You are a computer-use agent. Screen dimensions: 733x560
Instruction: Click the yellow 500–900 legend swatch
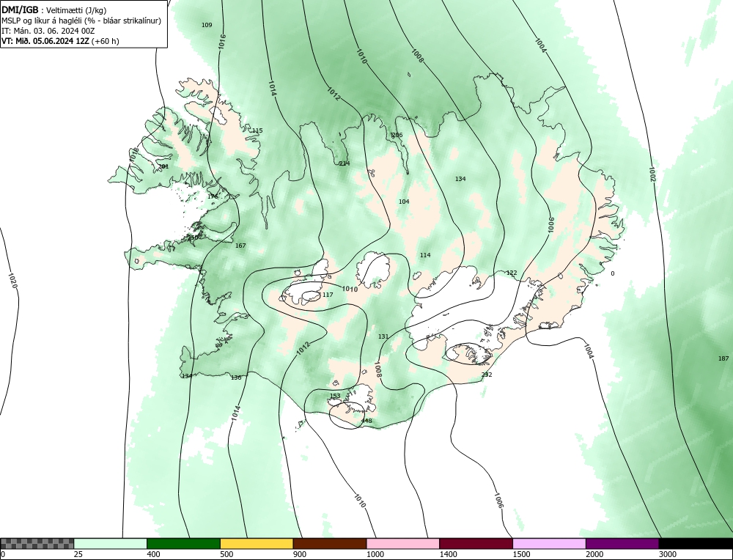pyautogui.click(x=257, y=543)
